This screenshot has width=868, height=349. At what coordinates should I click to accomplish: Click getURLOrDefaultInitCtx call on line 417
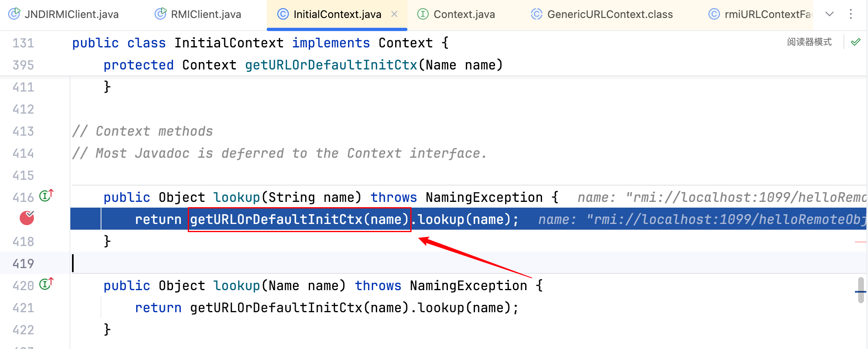[299, 219]
